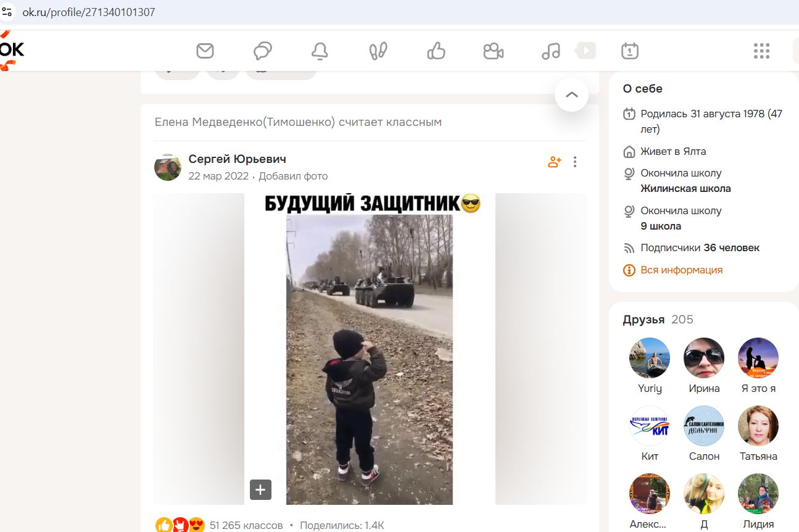Open the Жилинская школа link
Screen dimensions: 799x532
click(685, 189)
